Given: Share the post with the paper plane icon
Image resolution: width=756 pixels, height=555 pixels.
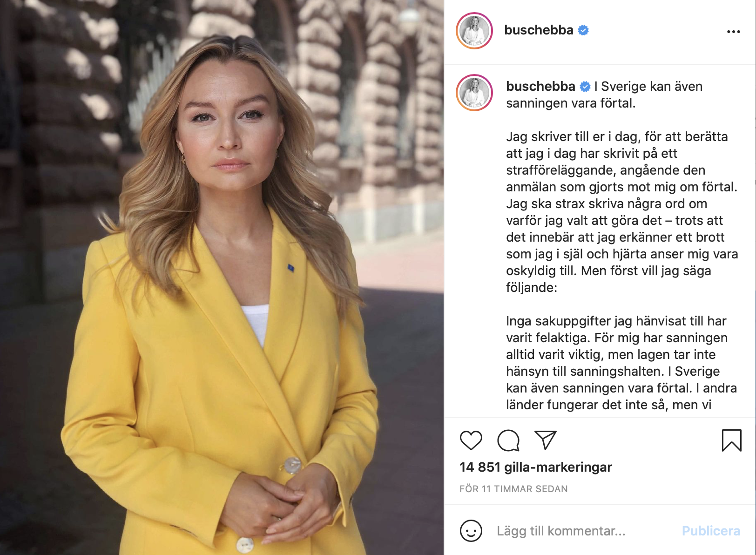Looking at the screenshot, I should [x=546, y=440].
